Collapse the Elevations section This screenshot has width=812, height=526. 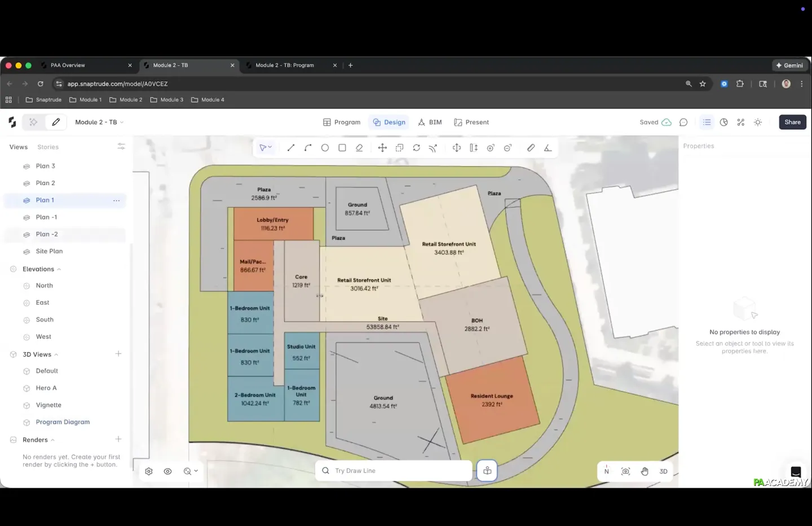coord(59,269)
